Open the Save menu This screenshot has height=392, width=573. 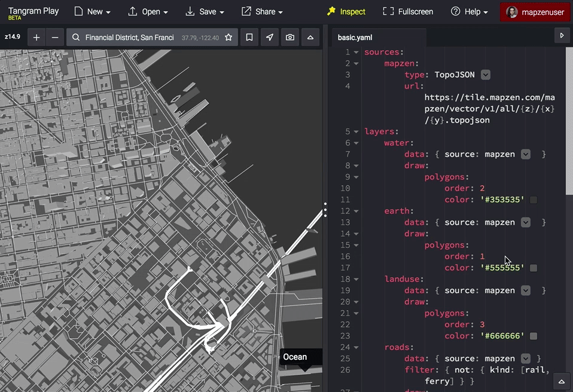[x=205, y=12]
